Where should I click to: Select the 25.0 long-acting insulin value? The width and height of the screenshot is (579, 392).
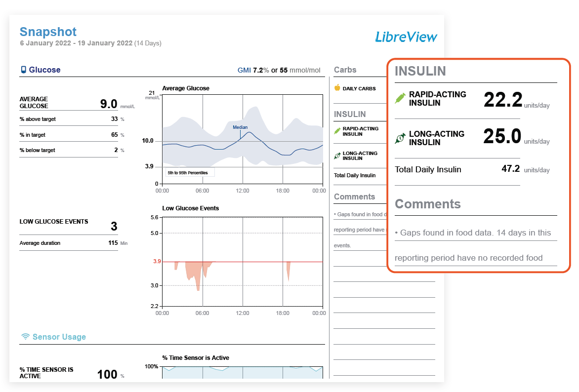click(x=502, y=136)
